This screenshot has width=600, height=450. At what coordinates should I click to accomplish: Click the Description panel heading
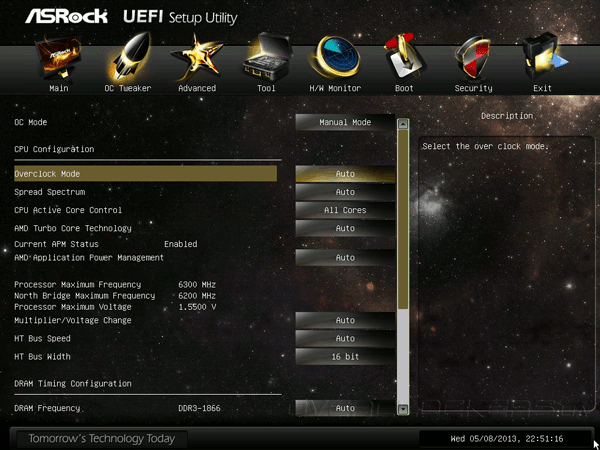(507, 116)
